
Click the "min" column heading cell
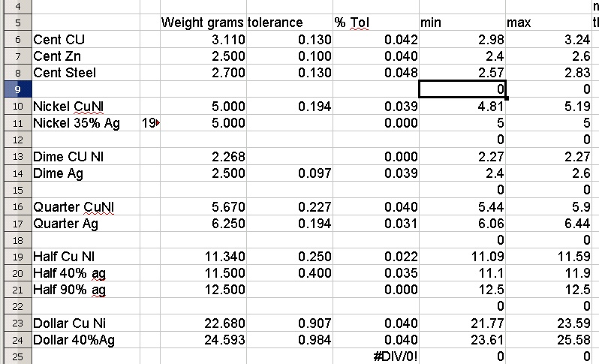(x=462, y=23)
